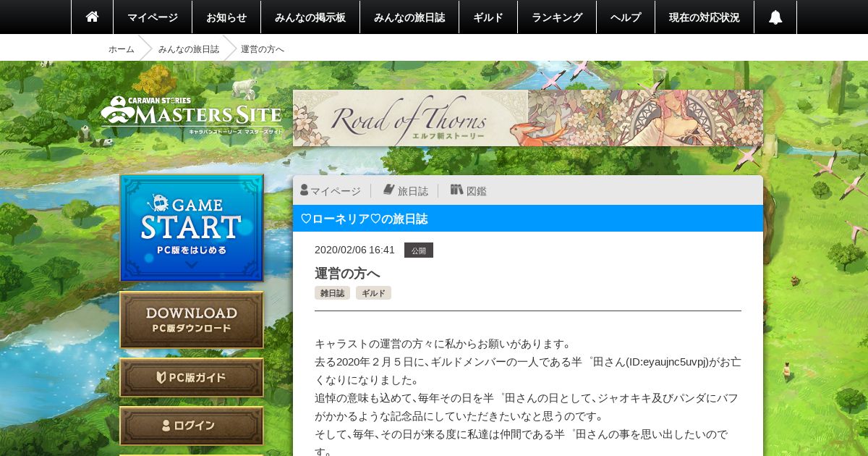Switch to the 図鑑 tab
The height and width of the screenshot is (456, 868).
(469, 190)
